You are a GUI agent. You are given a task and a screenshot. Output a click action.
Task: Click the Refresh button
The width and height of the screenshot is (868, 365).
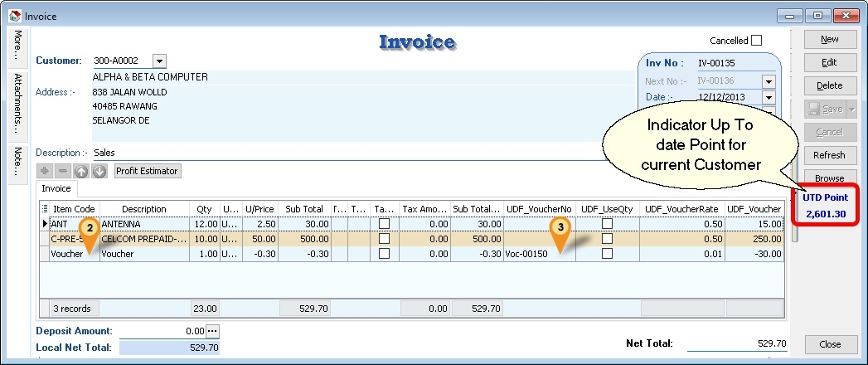(829, 155)
